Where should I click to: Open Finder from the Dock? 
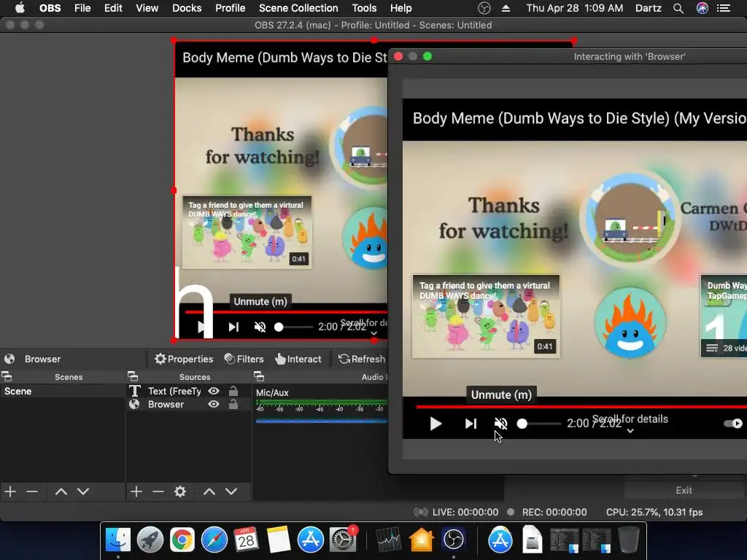coord(117,540)
